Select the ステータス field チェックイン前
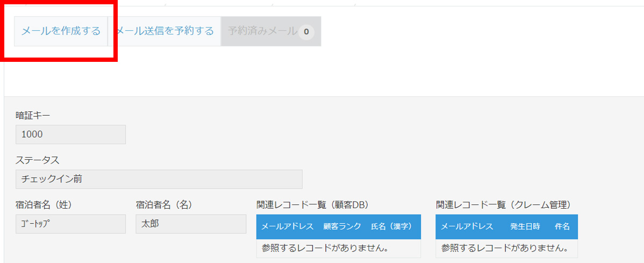 (159, 179)
